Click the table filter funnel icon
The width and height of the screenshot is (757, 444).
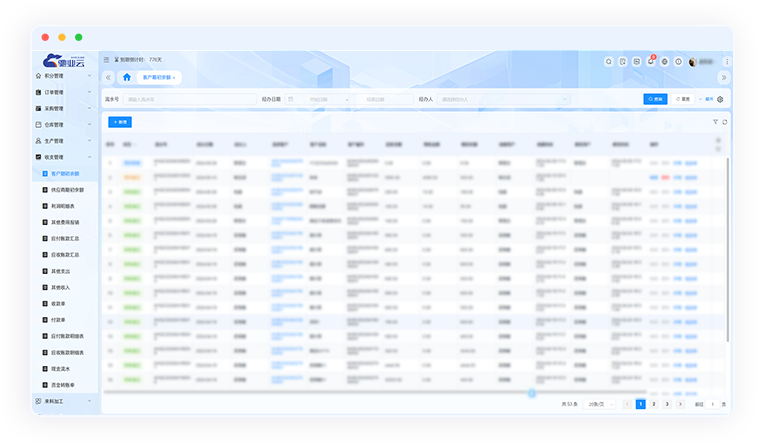[715, 122]
